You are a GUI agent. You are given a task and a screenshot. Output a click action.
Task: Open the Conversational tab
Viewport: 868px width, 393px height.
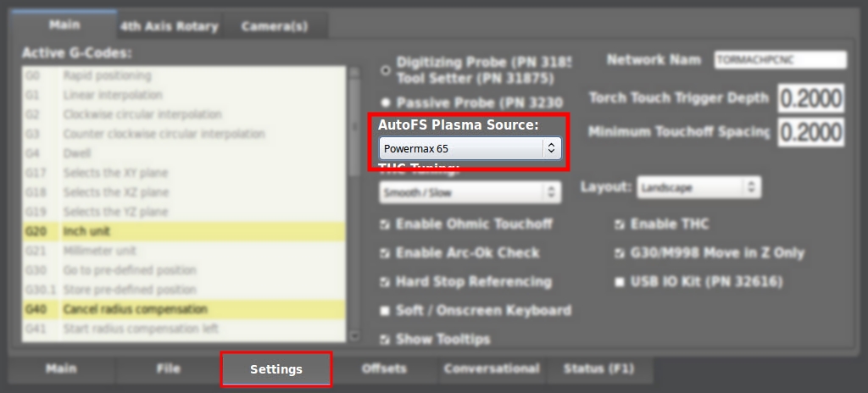click(x=491, y=369)
